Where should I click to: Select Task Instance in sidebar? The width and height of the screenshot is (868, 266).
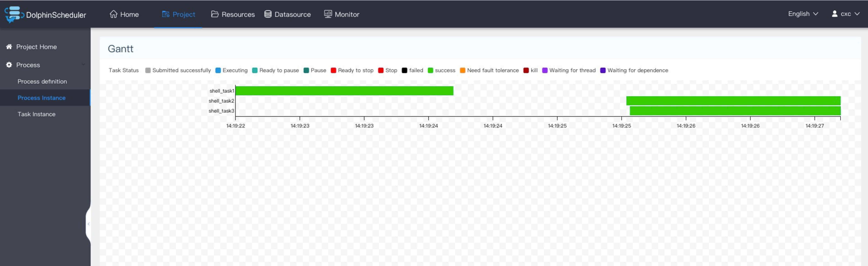click(x=36, y=114)
